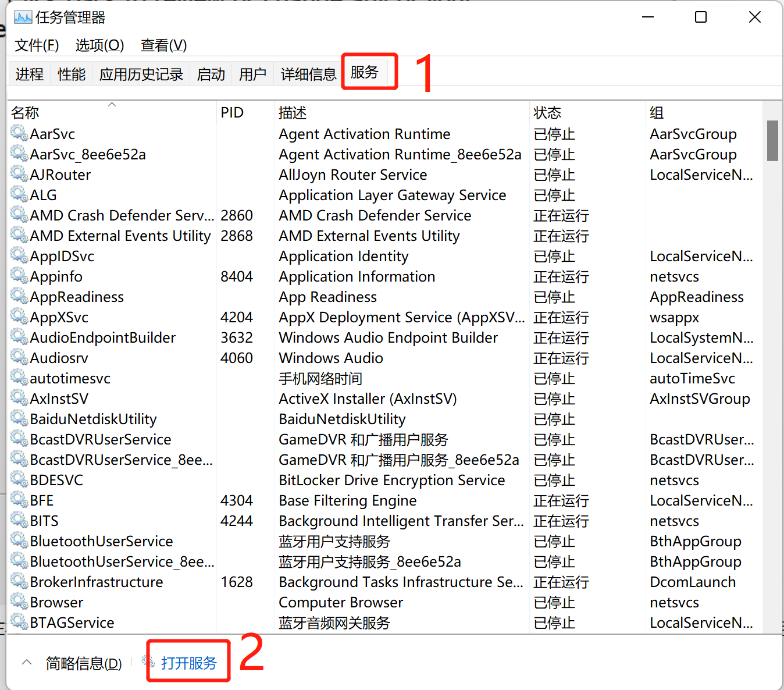Select the PID 8404 cell
784x690 pixels.
coord(237,276)
